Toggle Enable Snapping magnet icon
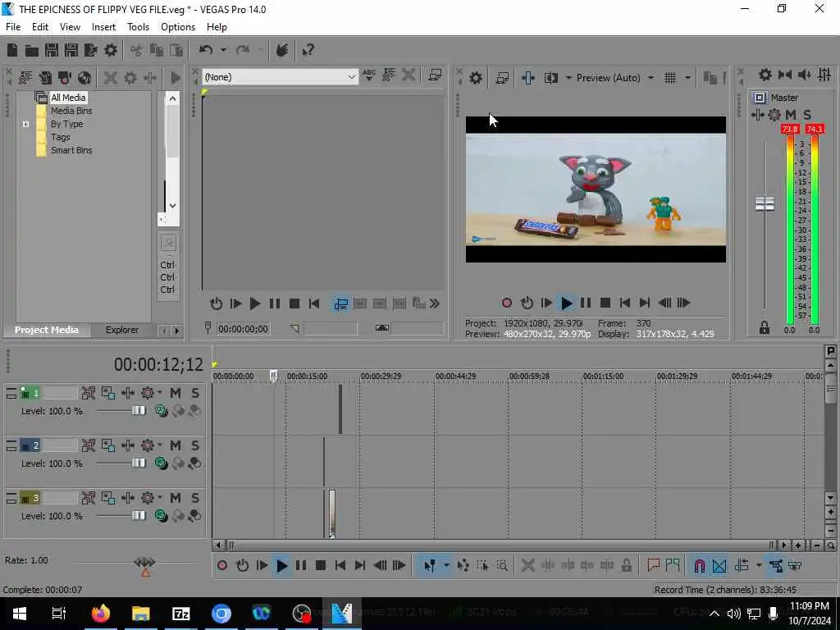The height and width of the screenshot is (630, 840). 699,566
